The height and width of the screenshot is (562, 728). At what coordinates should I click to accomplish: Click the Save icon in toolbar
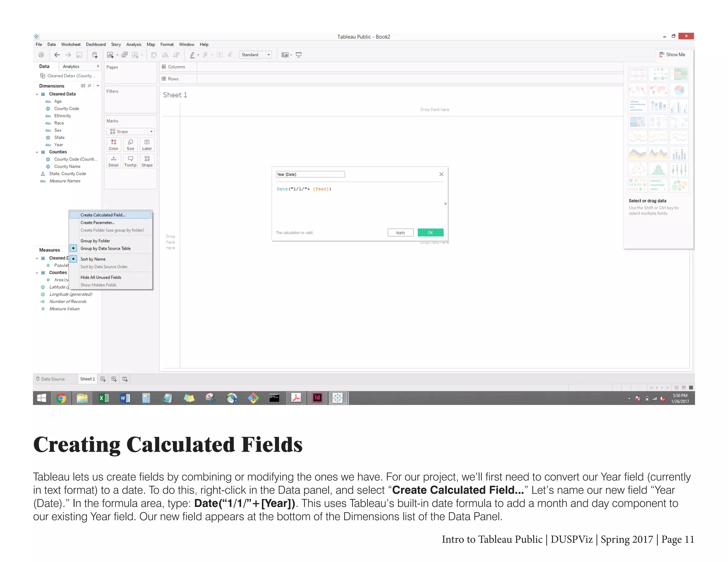point(79,55)
